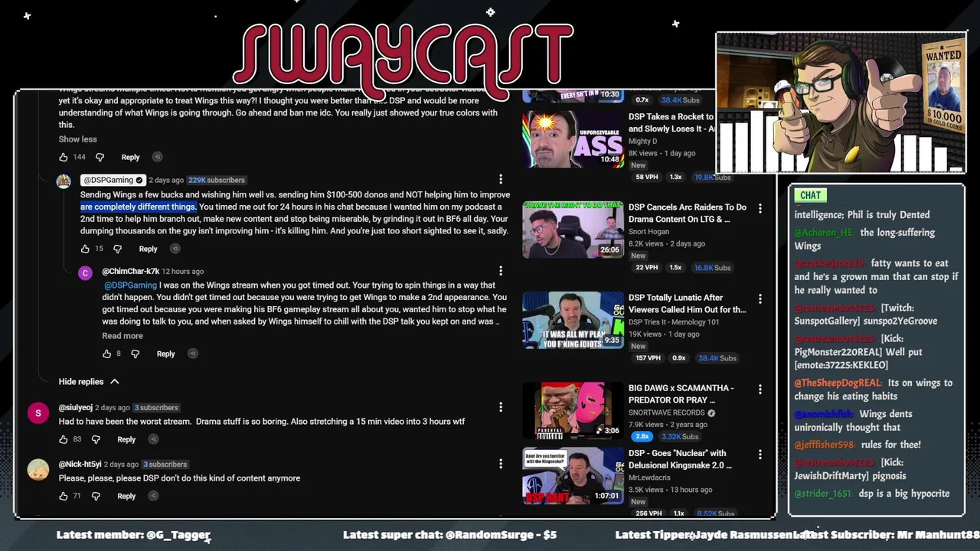Dislike the Nick-ht5yi comment

coord(96,496)
